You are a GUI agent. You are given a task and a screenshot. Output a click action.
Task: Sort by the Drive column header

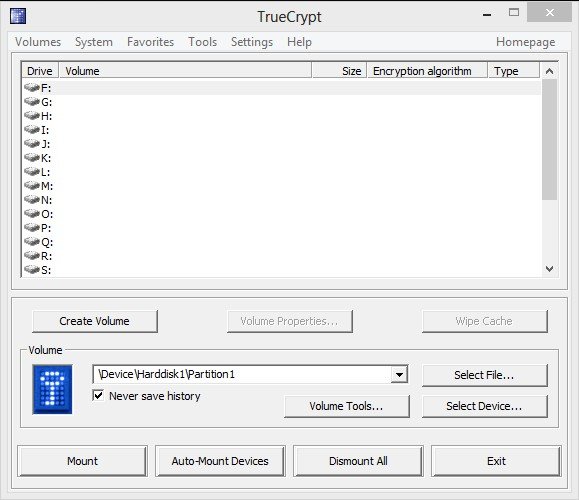tap(40, 71)
